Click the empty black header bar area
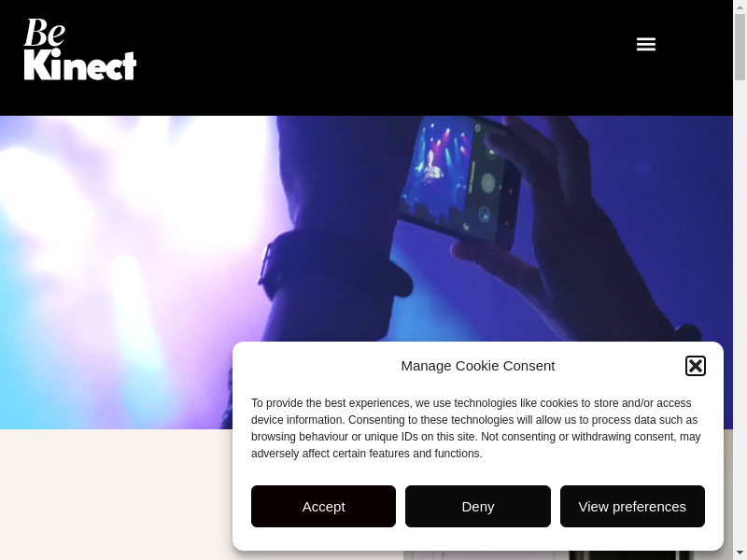The width and height of the screenshot is (747, 560). (381, 57)
